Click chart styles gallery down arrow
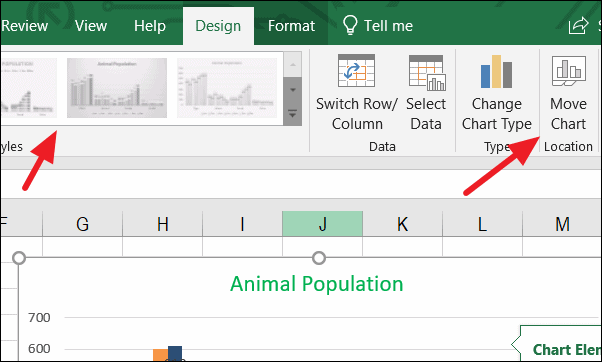 [293, 90]
